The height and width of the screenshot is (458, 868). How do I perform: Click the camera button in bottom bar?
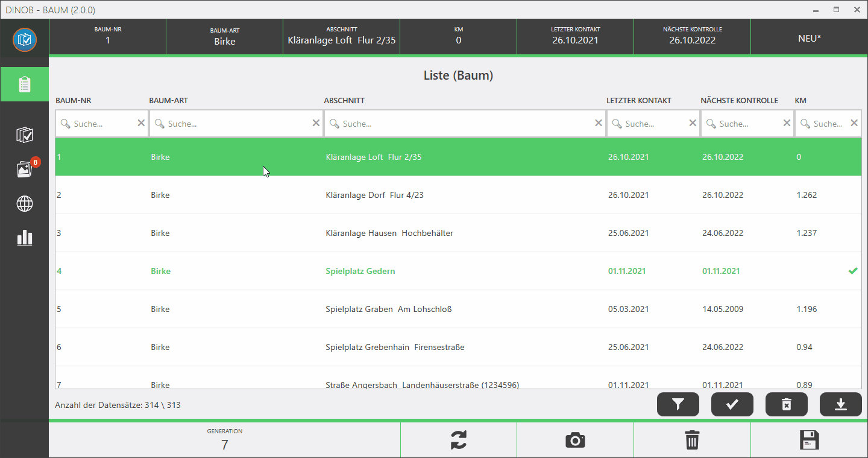575,440
